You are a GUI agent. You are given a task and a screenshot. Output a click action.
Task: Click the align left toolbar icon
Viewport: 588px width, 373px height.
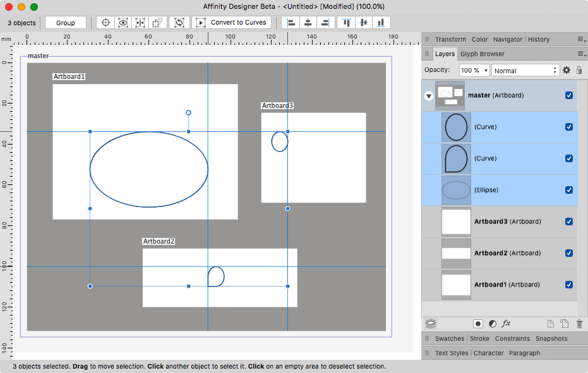pyautogui.click(x=291, y=23)
